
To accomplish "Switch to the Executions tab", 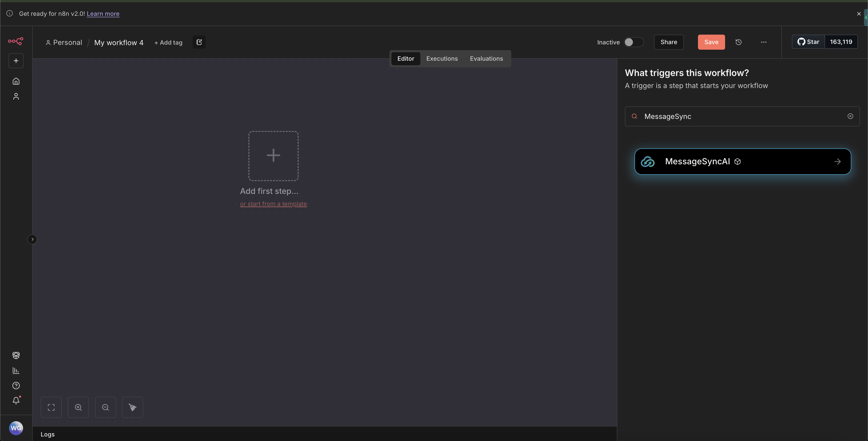I will coord(442,58).
